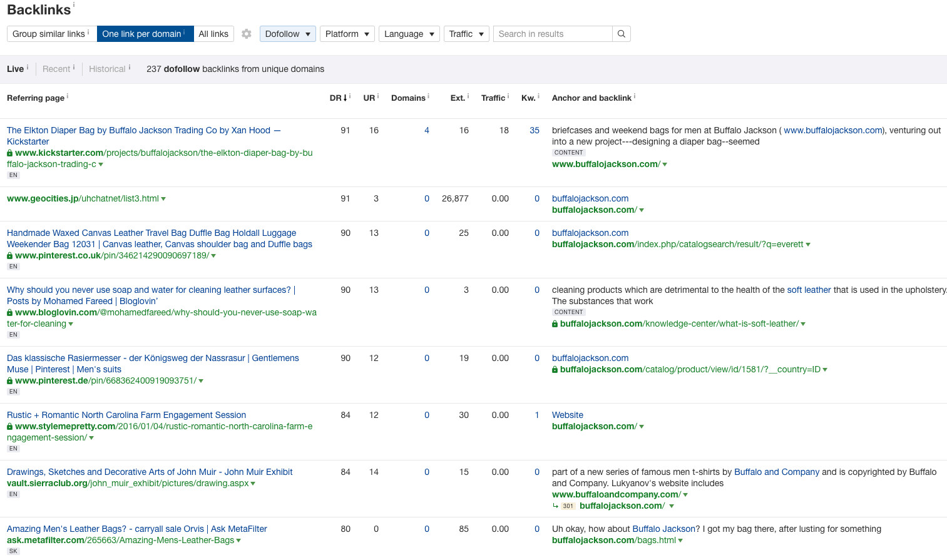Click the Domains value 4 in Kickstarter row

pos(427,130)
